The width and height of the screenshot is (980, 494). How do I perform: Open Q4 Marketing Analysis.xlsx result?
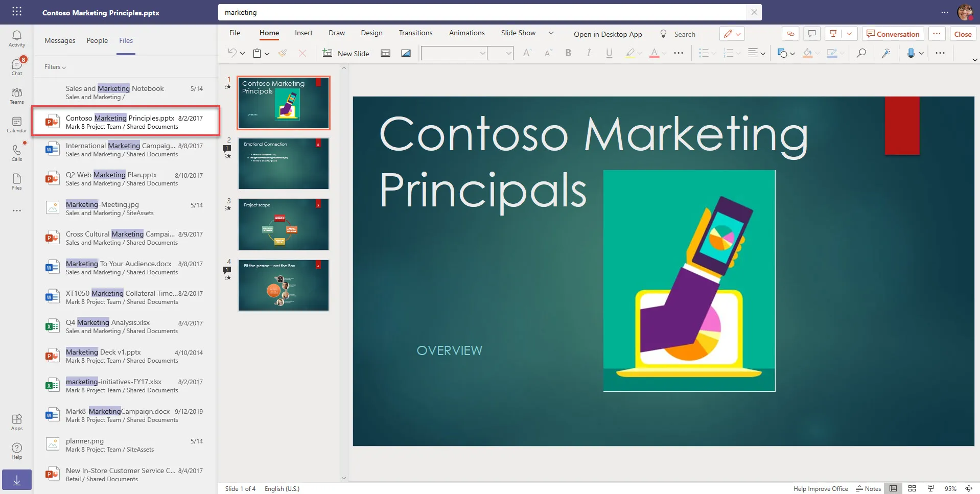126,326
